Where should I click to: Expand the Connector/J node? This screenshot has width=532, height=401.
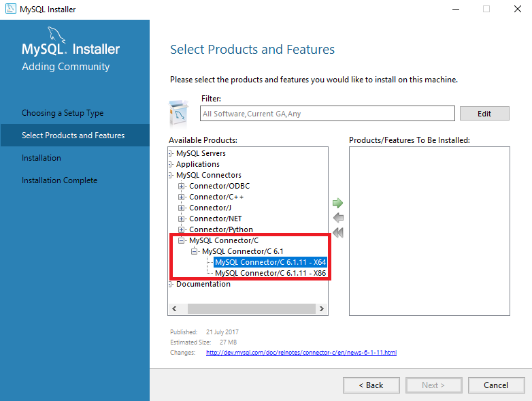[181, 208]
